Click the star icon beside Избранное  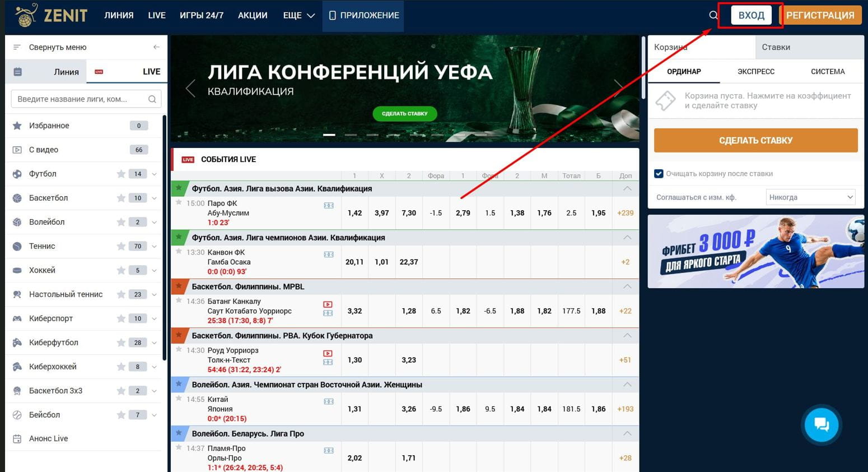click(x=17, y=126)
